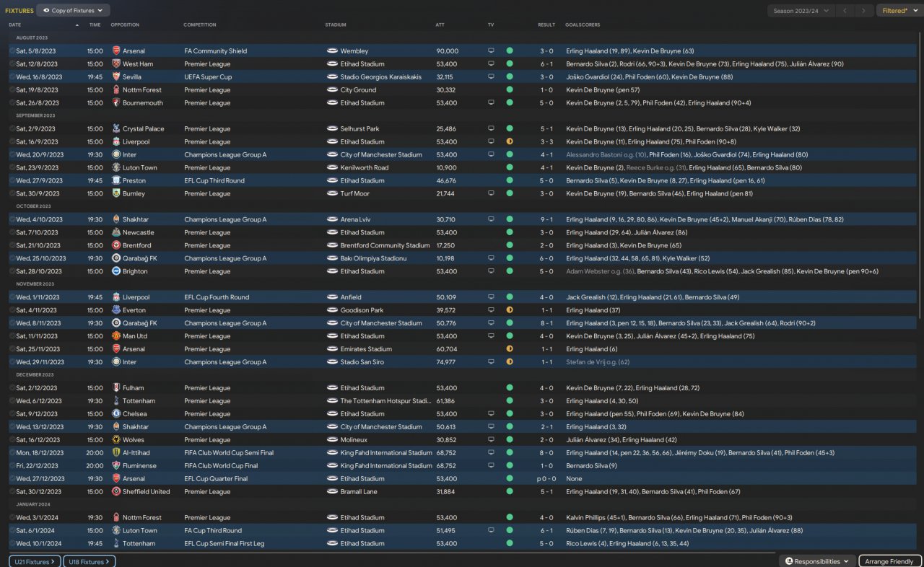This screenshot has height=567, width=924.
Task: Sort by the Time column header
Action: pyautogui.click(x=95, y=25)
